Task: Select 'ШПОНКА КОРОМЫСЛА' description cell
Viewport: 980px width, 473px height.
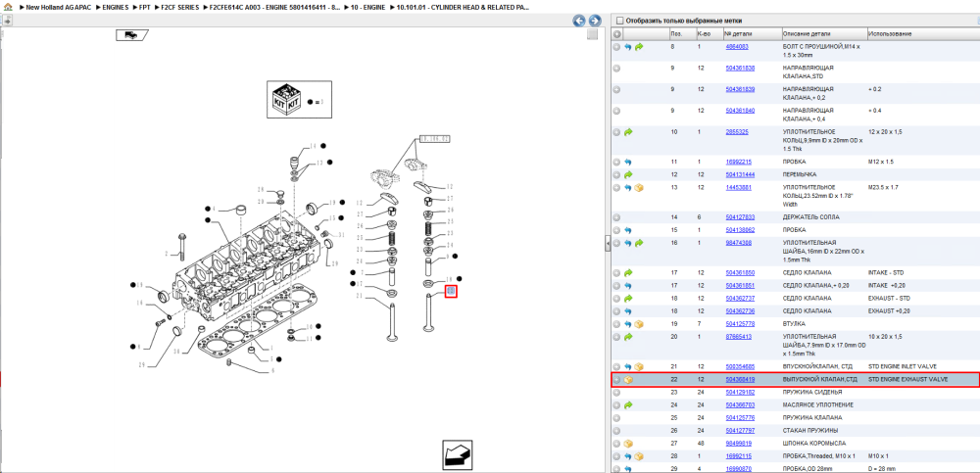Action: pos(812,444)
